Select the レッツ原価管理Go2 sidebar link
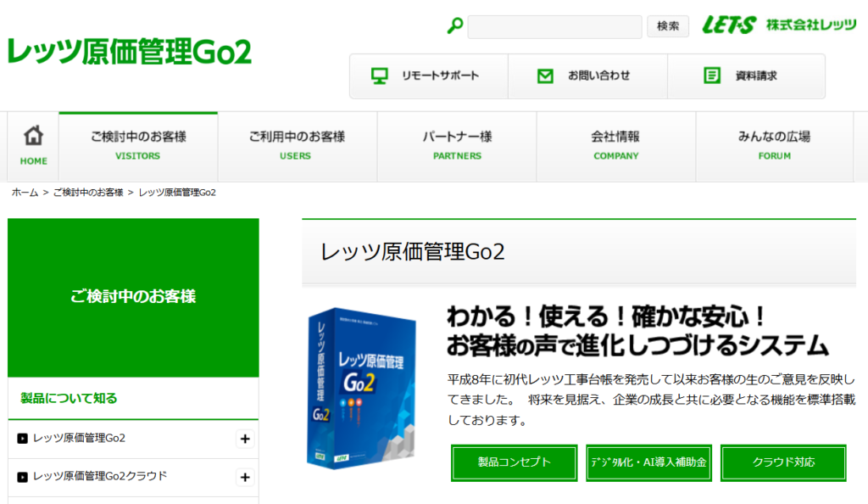The height and width of the screenshot is (504, 868). click(x=79, y=438)
